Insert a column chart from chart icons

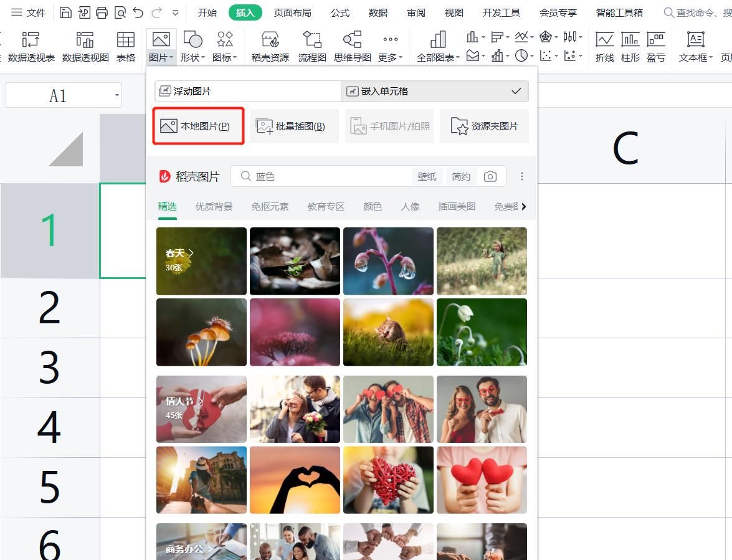click(475, 37)
